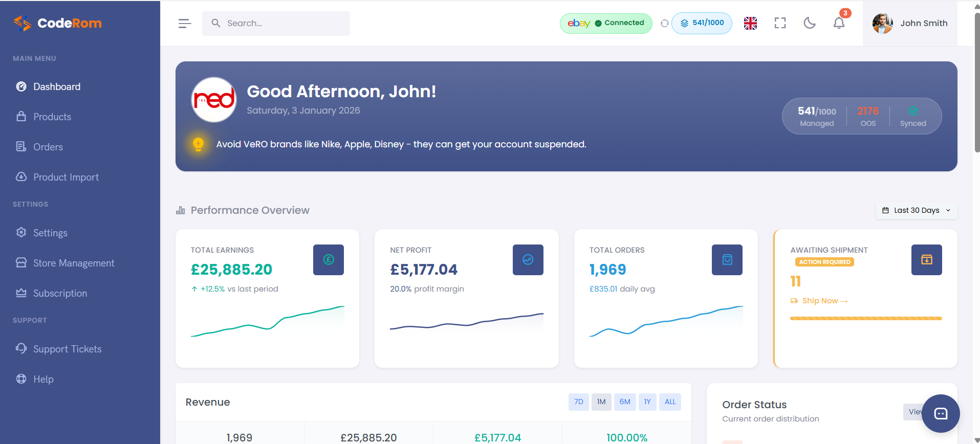Click the sync refresh icon
The height and width of the screenshot is (444, 980).
(664, 24)
